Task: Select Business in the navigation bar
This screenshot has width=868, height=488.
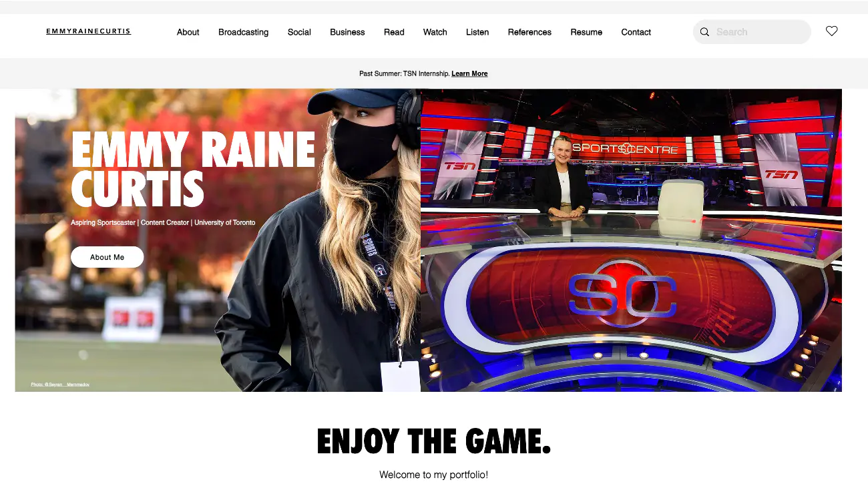Action: tap(347, 32)
